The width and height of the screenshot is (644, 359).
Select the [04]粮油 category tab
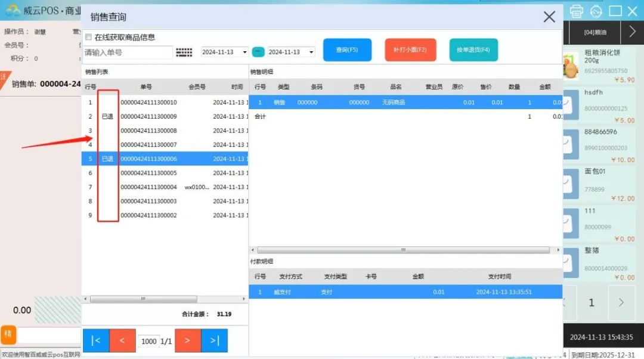(596, 32)
